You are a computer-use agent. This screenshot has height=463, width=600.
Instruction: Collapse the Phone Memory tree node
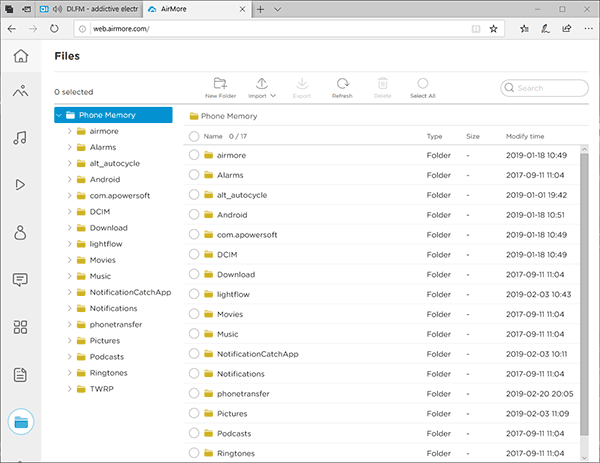coord(59,115)
